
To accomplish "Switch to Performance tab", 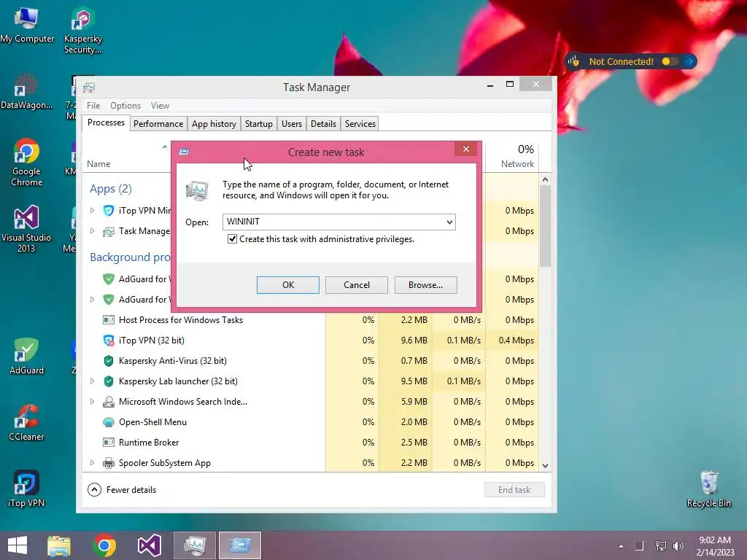I will (x=158, y=124).
